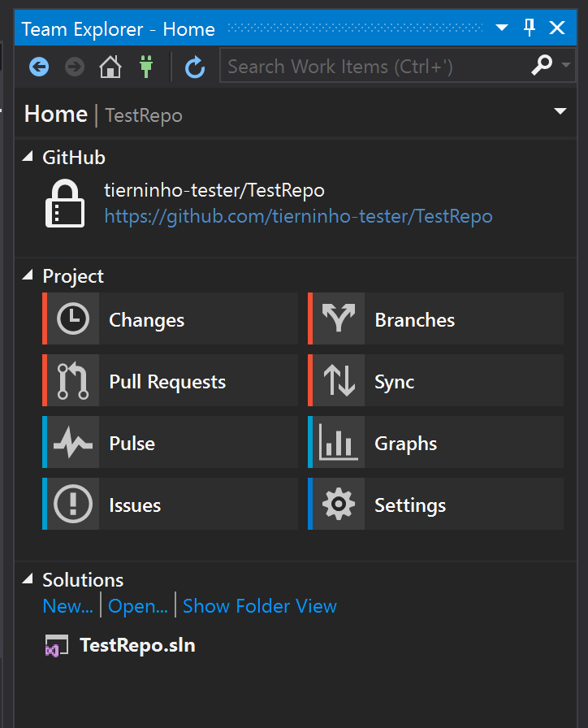The image size is (588, 728).
Task: Open Pull Requests via its icon
Action: 71,380
